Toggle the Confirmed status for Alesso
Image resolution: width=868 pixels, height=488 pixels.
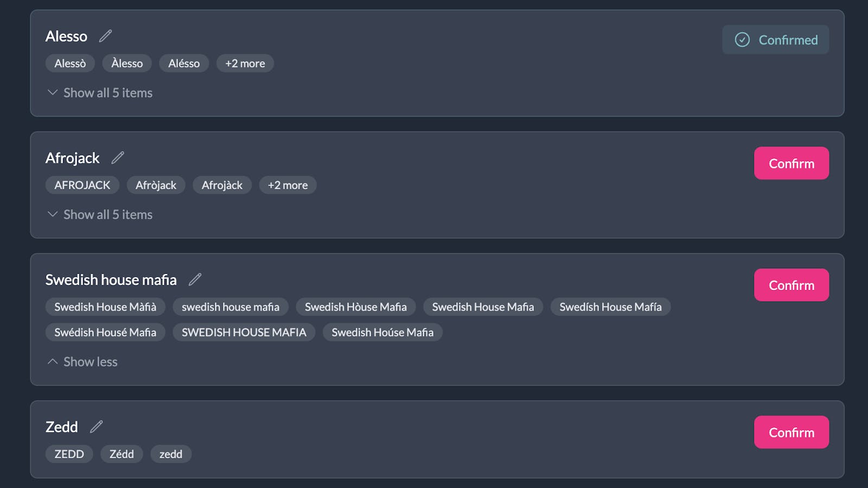click(x=775, y=40)
